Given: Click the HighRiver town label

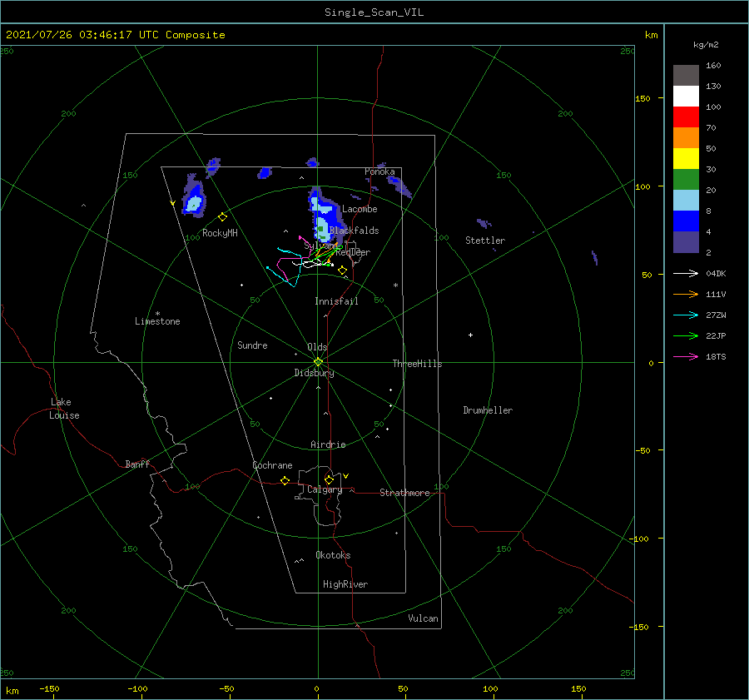Looking at the screenshot, I should click(x=345, y=584).
